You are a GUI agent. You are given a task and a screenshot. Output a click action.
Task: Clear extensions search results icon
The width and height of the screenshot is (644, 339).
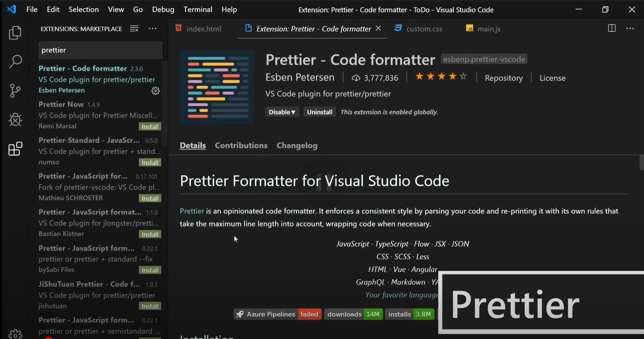(x=134, y=29)
